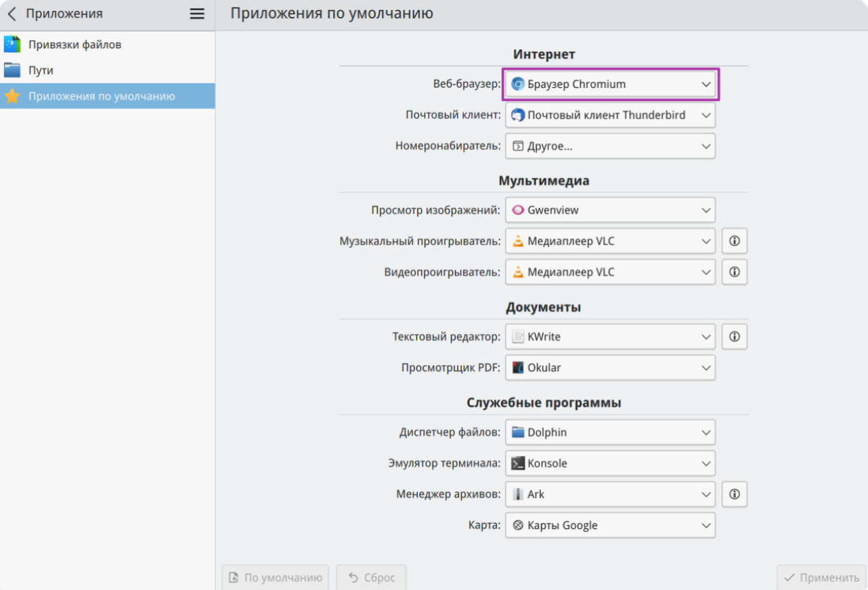Click the Применить apply button
The height and width of the screenshot is (590, 868).
[821, 578]
